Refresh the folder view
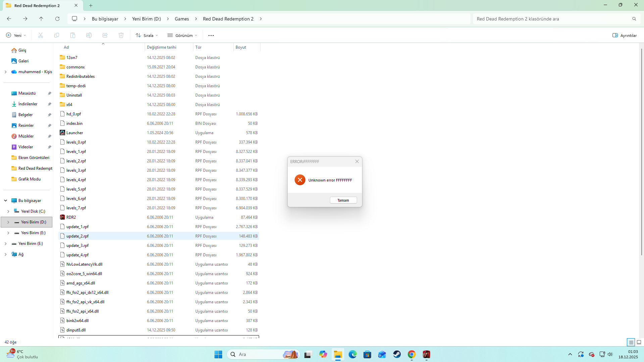Viewport: 644px width, 362px height. click(x=57, y=19)
